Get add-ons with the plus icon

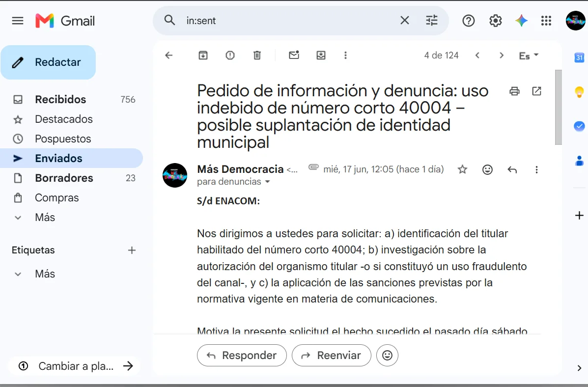click(x=579, y=215)
